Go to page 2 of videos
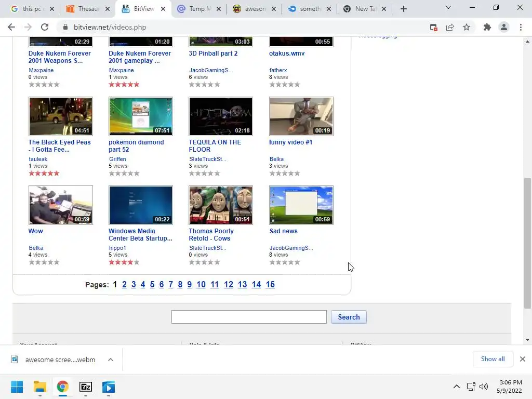This screenshot has height=399, width=532. (124, 285)
